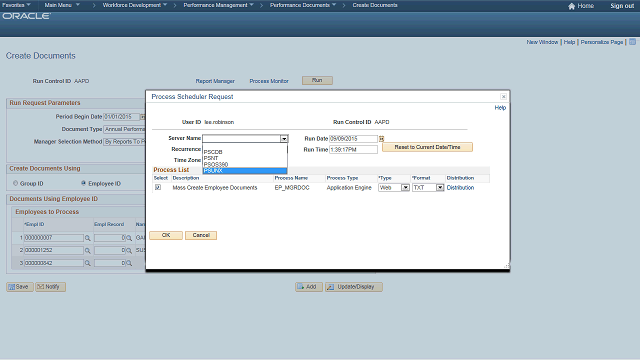Open the dialog Help link
Image resolution: width=640 pixels, height=360 pixels.
[x=500, y=108]
